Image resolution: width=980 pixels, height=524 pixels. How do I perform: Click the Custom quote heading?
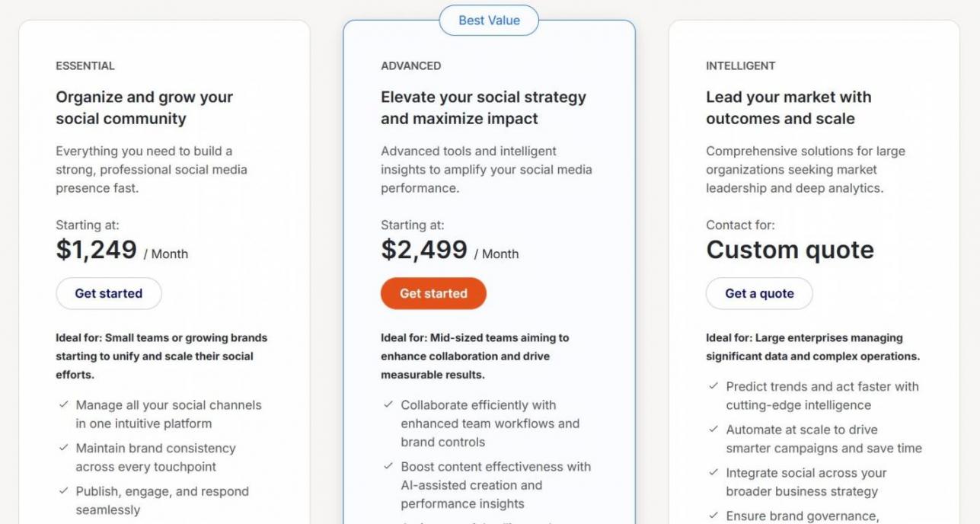[790, 250]
